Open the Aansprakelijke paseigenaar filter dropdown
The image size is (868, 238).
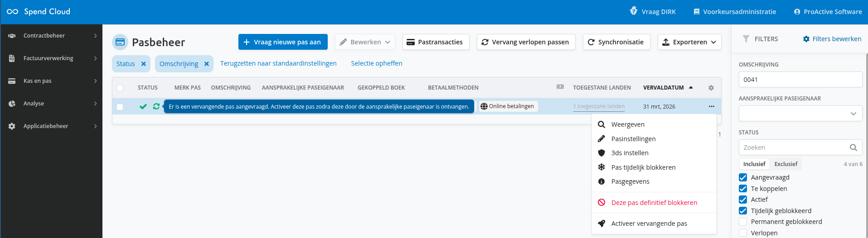(x=800, y=114)
